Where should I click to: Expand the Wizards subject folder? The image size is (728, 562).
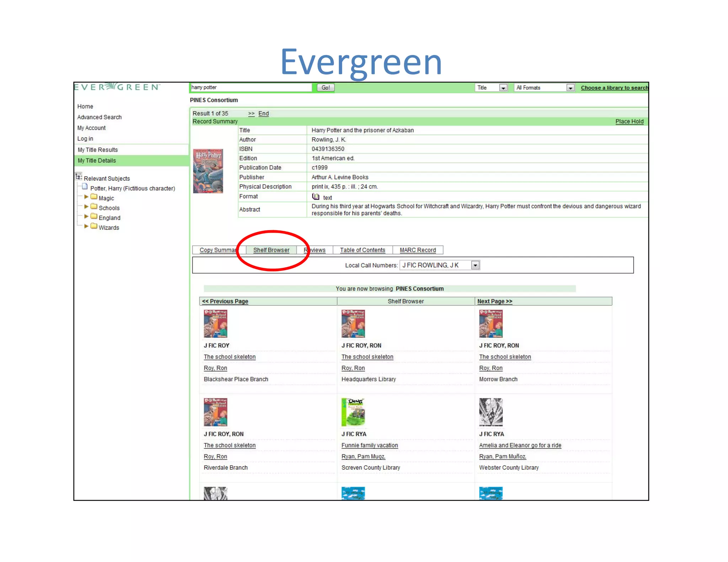click(86, 226)
